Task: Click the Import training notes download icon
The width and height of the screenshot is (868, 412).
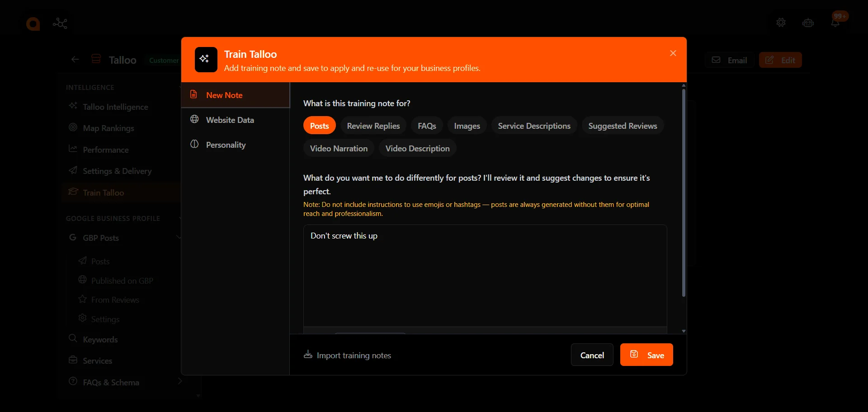Action: click(x=308, y=355)
